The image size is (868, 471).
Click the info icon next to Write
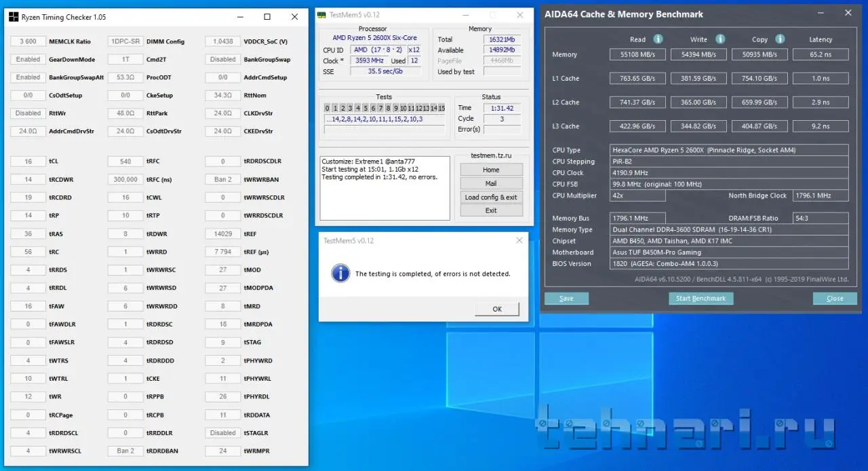coord(720,39)
